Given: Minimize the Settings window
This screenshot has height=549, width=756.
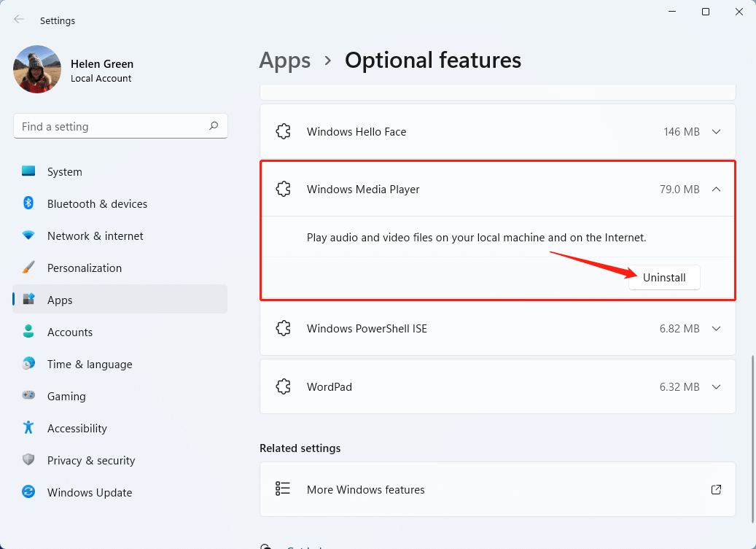Looking at the screenshot, I should (672, 12).
